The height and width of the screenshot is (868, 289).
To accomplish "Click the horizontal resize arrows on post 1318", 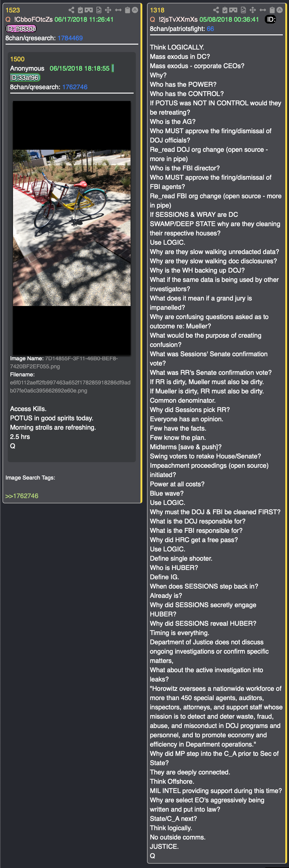I will pyautogui.click(x=263, y=10).
